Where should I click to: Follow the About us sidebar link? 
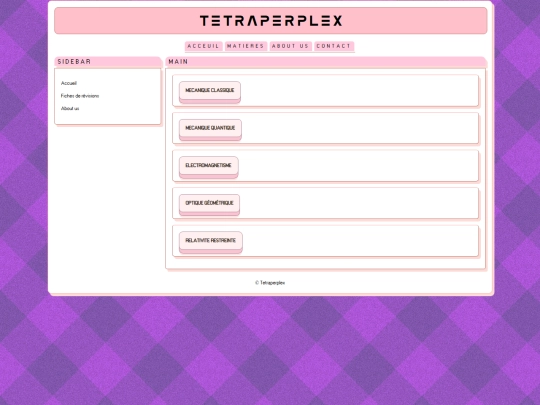tap(70, 108)
